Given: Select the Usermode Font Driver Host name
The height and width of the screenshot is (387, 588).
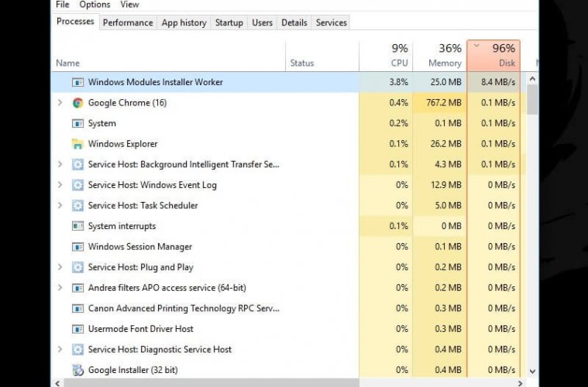Looking at the screenshot, I should (141, 329).
